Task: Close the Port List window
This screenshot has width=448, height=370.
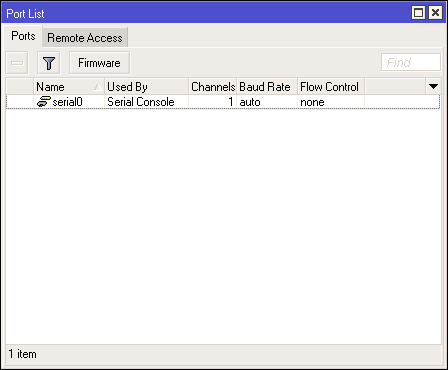Action: coord(435,13)
